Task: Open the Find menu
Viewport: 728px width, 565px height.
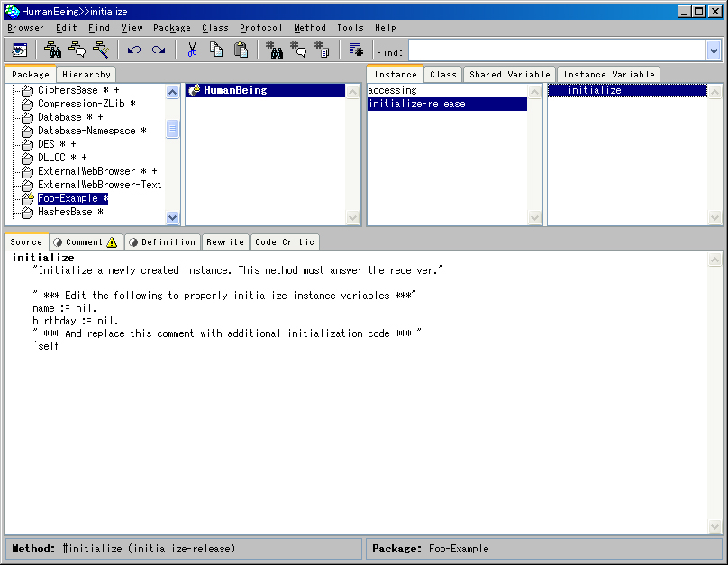Action: click(99, 28)
